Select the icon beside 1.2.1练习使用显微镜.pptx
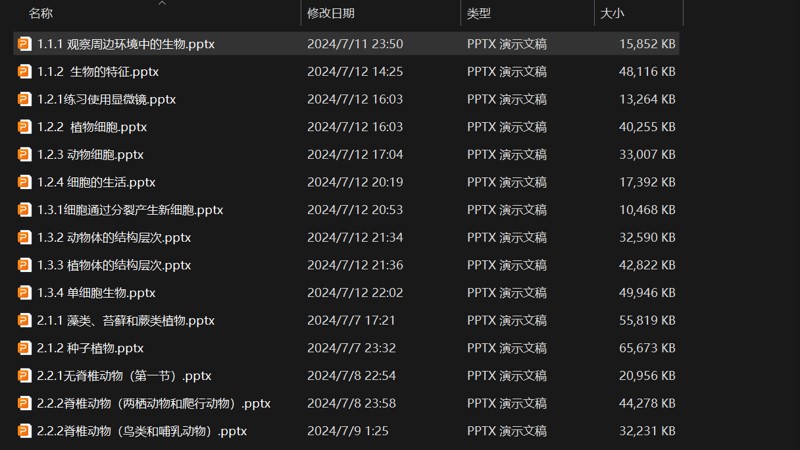 [24, 99]
